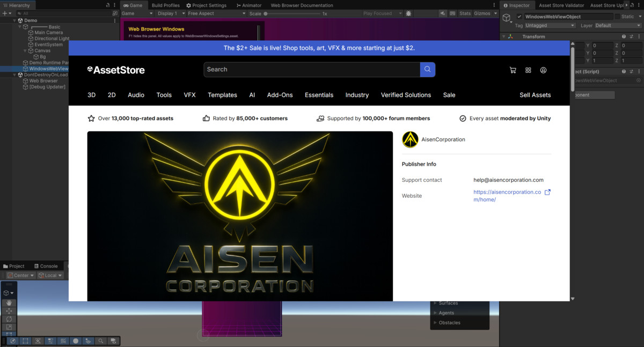Open the Asset Store user account icon

point(543,70)
